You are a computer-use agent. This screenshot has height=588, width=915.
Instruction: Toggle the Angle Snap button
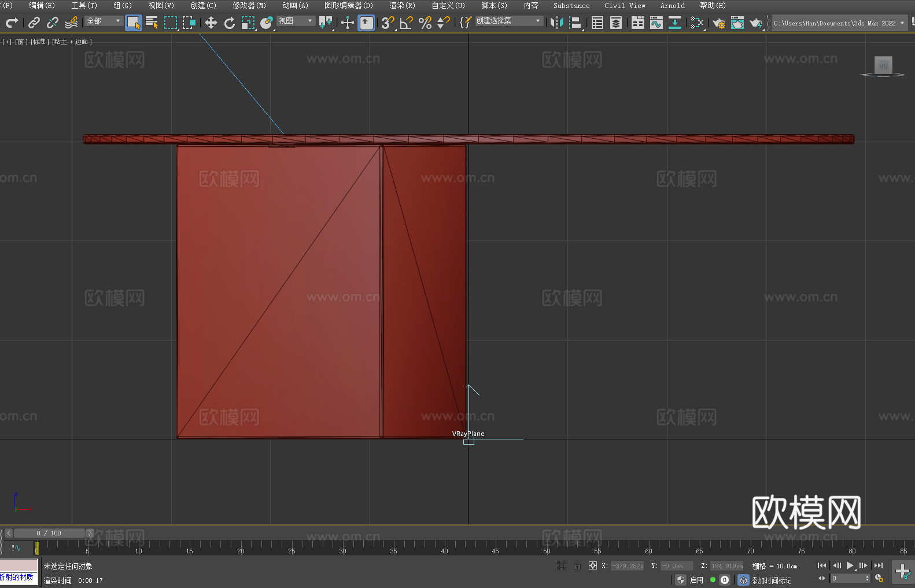pyautogui.click(x=407, y=23)
